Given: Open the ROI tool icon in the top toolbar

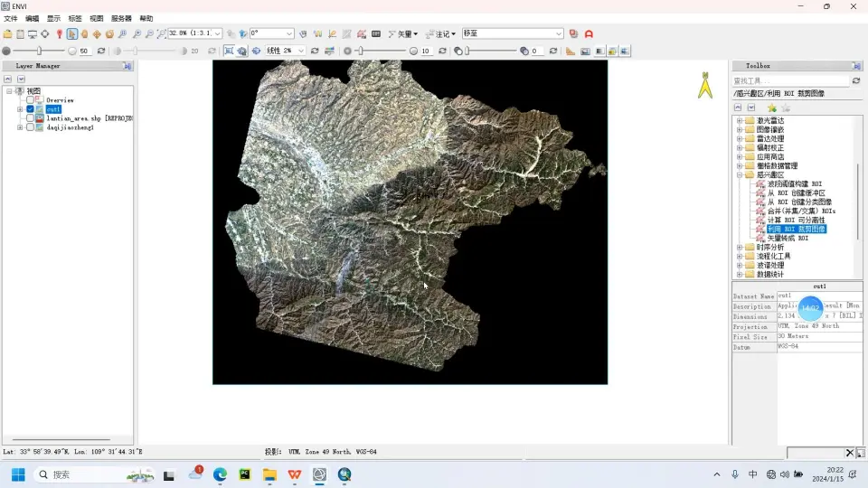Looking at the screenshot, I should [x=362, y=33].
